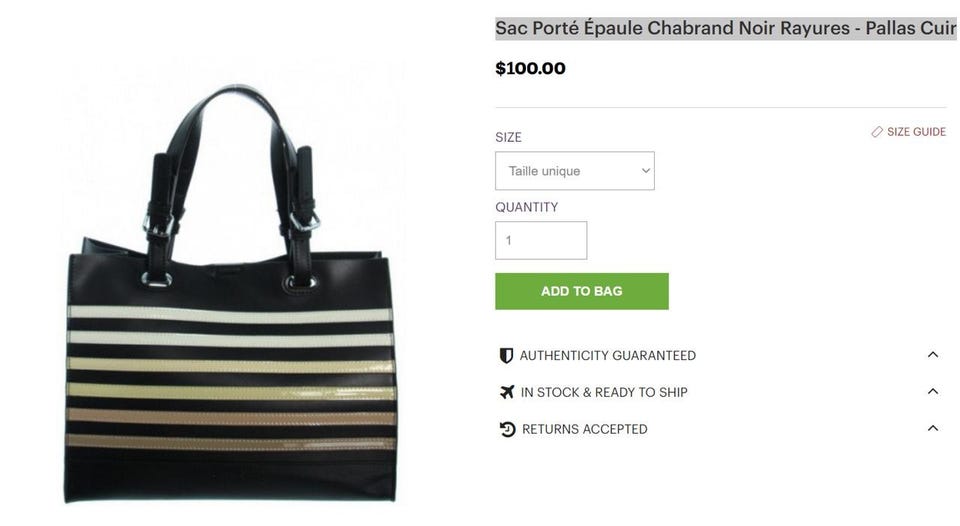Click the tag icon next to Size Guide
Image resolution: width=960 pixels, height=526 pixels.
point(877,132)
